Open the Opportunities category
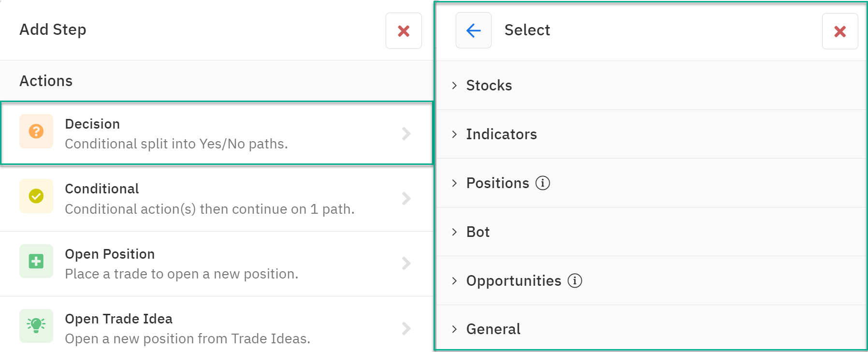The width and height of the screenshot is (868, 352). point(651,280)
